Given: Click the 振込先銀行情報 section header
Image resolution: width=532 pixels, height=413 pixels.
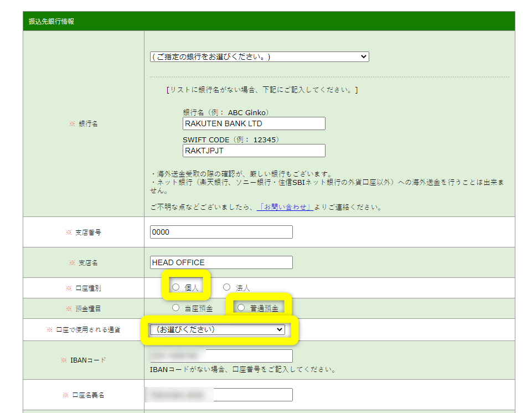Looking at the screenshot, I should [x=51, y=22].
